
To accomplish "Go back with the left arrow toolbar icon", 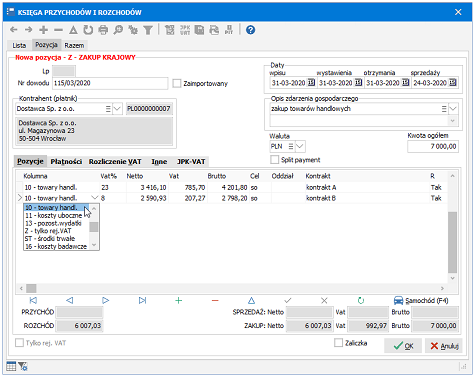I will 14,30.
